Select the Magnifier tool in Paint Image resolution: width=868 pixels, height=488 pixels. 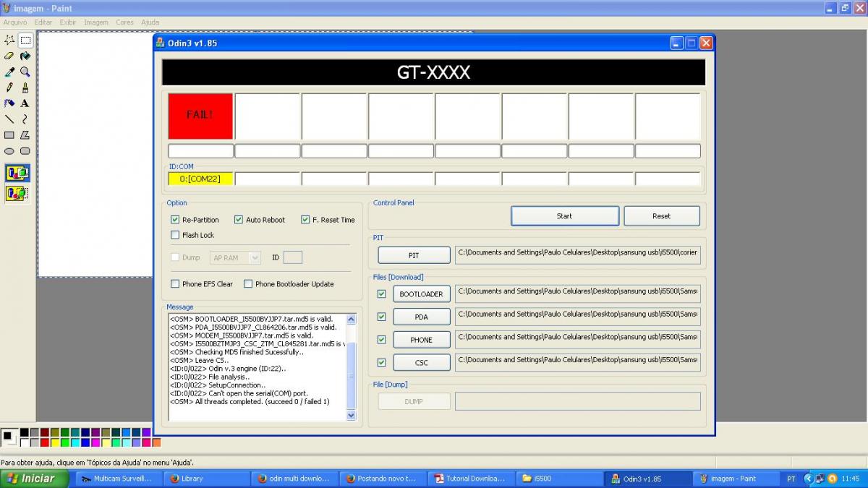[x=25, y=72]
